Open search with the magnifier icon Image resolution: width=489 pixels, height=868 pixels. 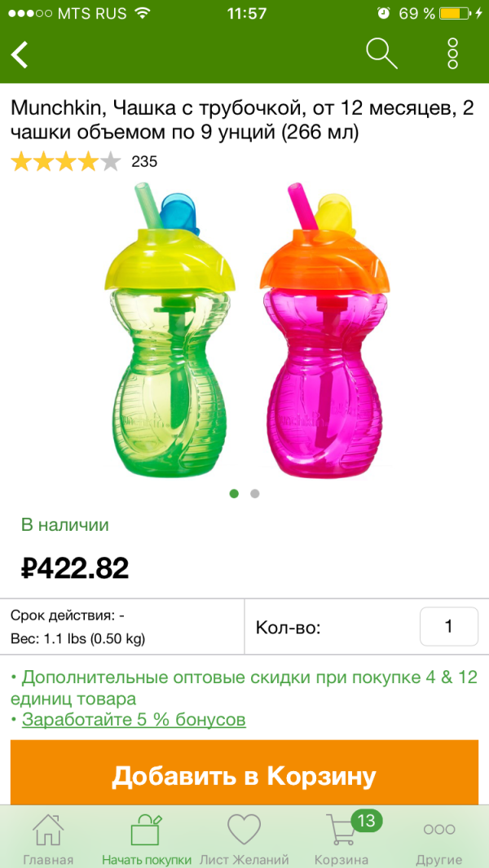pos(381,53)
